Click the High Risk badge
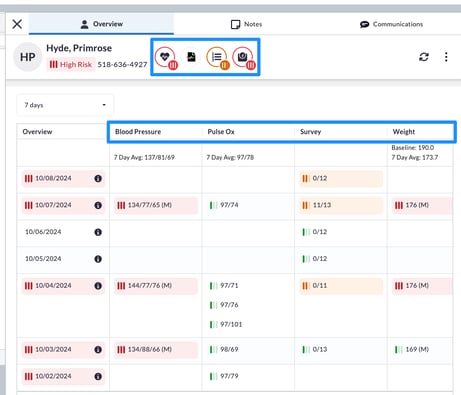The height and width of the screenshot is (395, 461). click(71, 64)
